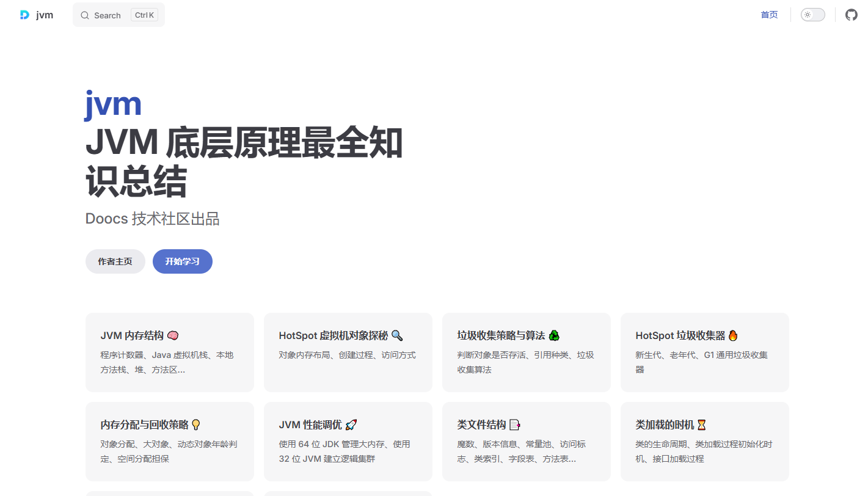Click the document emoji after 类文件结构

[x=515, y=425]
